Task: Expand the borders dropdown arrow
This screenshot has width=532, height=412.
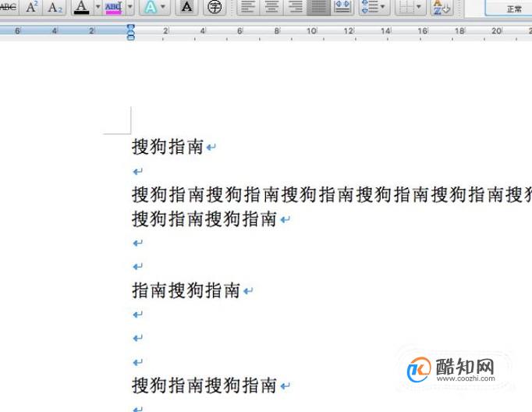Action: [x=419, y=7]
